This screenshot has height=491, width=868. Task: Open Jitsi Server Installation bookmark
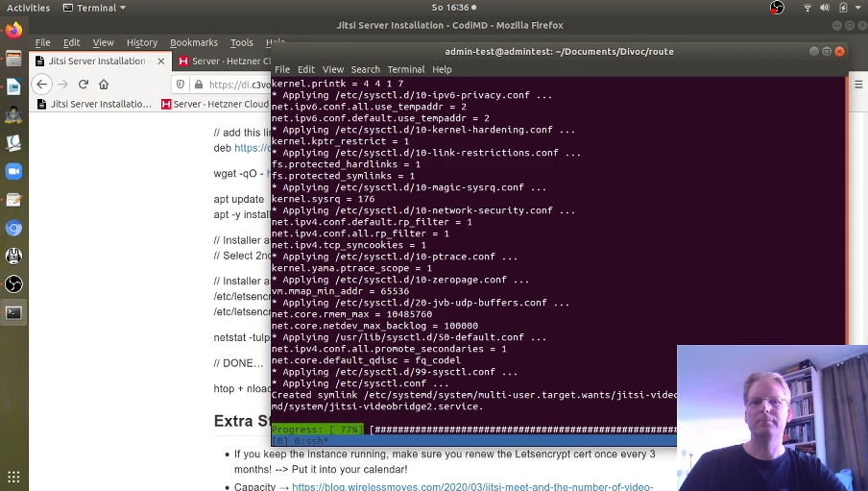94,104
